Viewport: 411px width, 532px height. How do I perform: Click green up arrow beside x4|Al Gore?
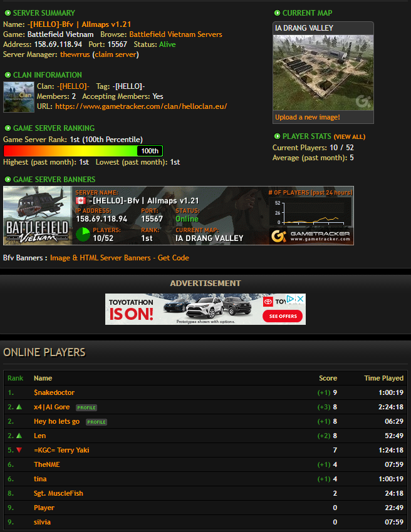19,407
